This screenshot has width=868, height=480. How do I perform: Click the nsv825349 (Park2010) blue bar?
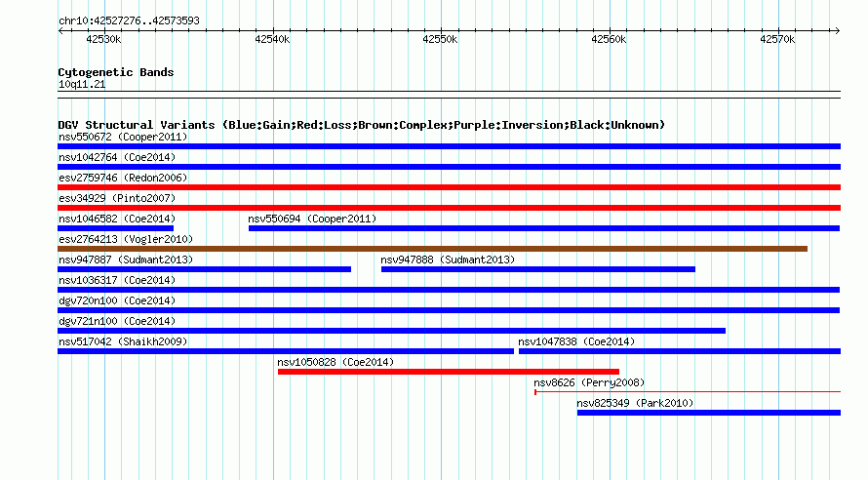(709, 413)
